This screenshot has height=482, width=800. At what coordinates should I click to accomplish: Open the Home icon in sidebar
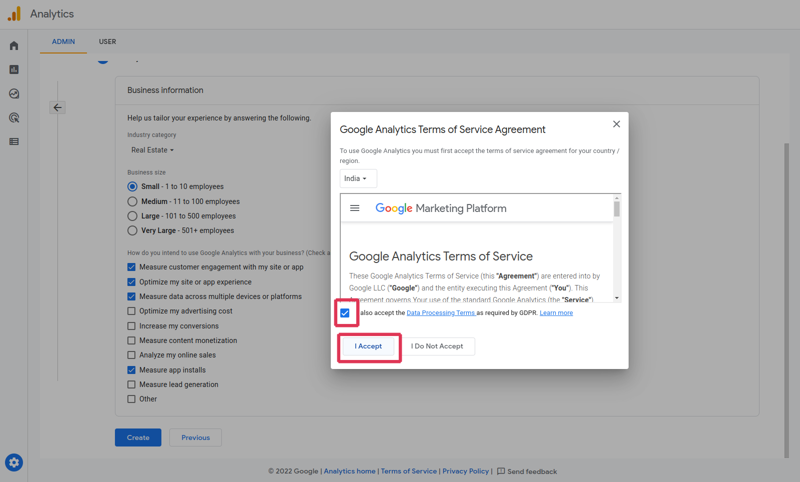[14, 45]
